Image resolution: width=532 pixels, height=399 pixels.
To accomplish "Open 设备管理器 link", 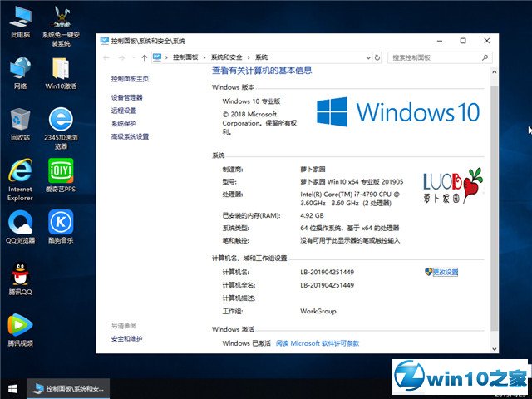I will coord(127,98).
